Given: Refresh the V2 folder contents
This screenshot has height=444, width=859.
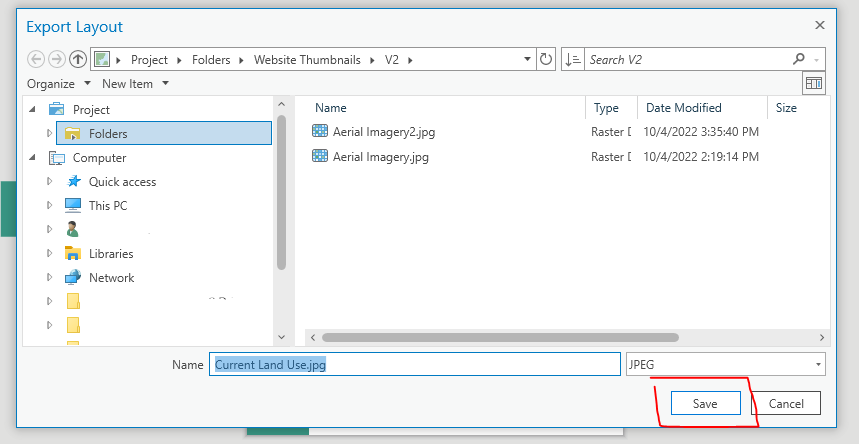Looking at the screenshot, I should coord(546,59).
